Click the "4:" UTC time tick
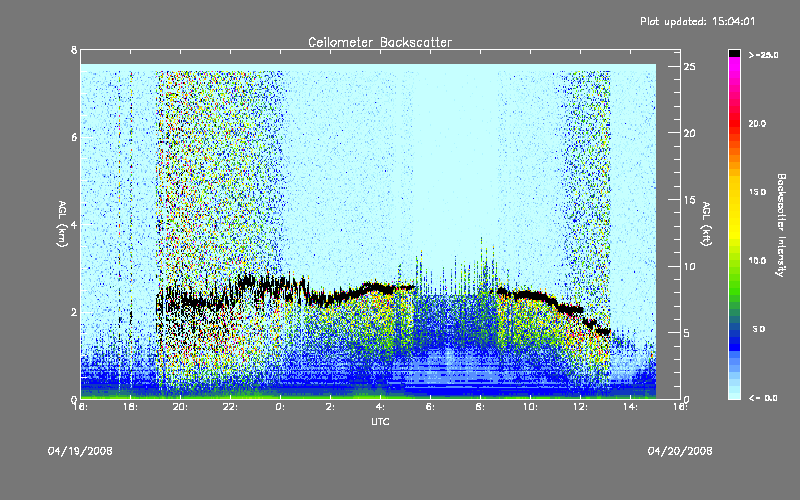This screenshot has height=500, width=800. [x=380, y=407]
